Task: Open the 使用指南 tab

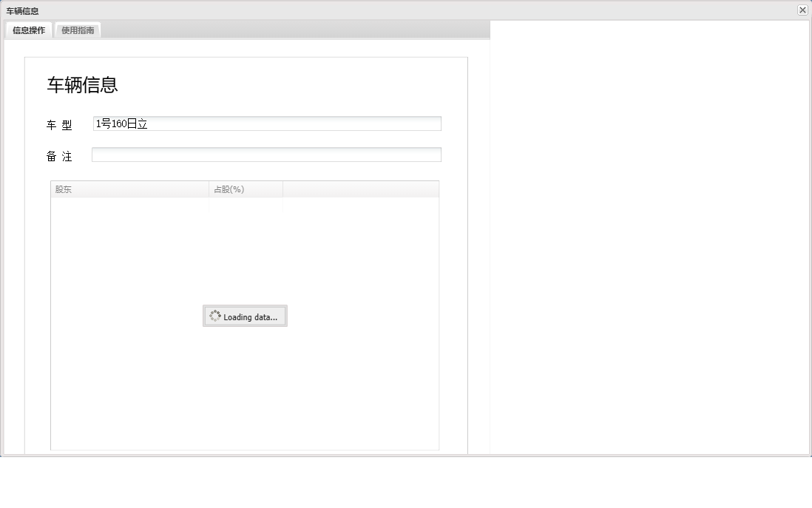Action: pyautogui.click(x=78, y=30)
